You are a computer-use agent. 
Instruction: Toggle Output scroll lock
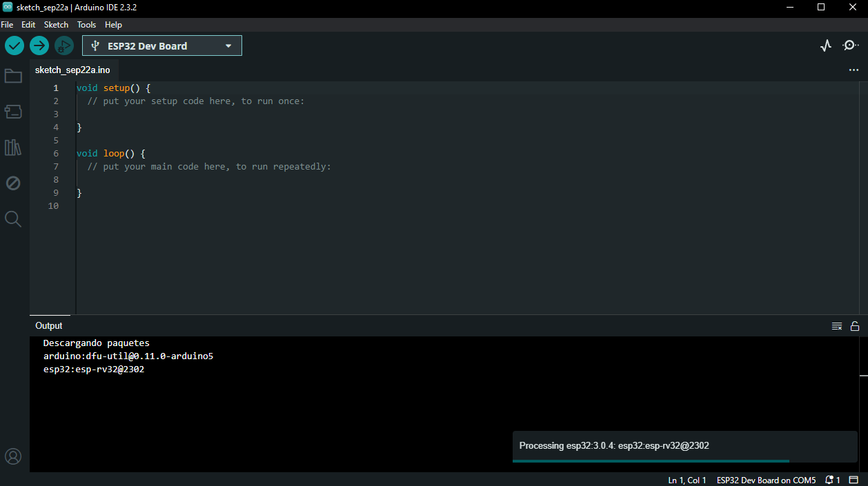pyautogui.click(x=855, y=326)
